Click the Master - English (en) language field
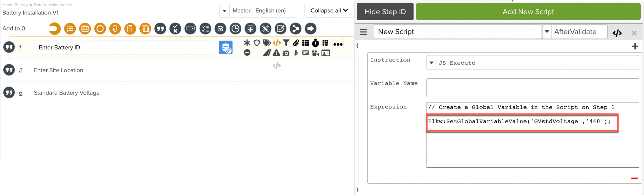 pos(263,11)
